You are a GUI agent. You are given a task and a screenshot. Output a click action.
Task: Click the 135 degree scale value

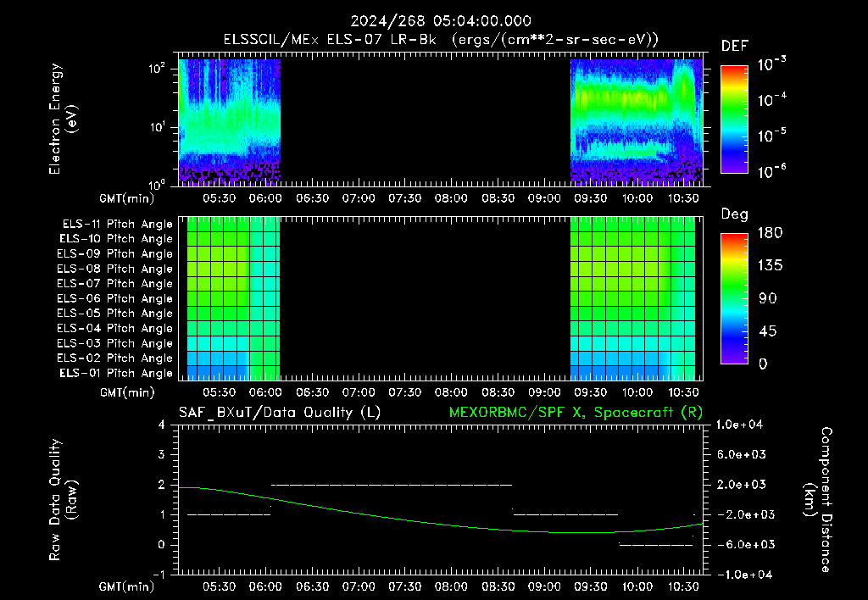770,266
